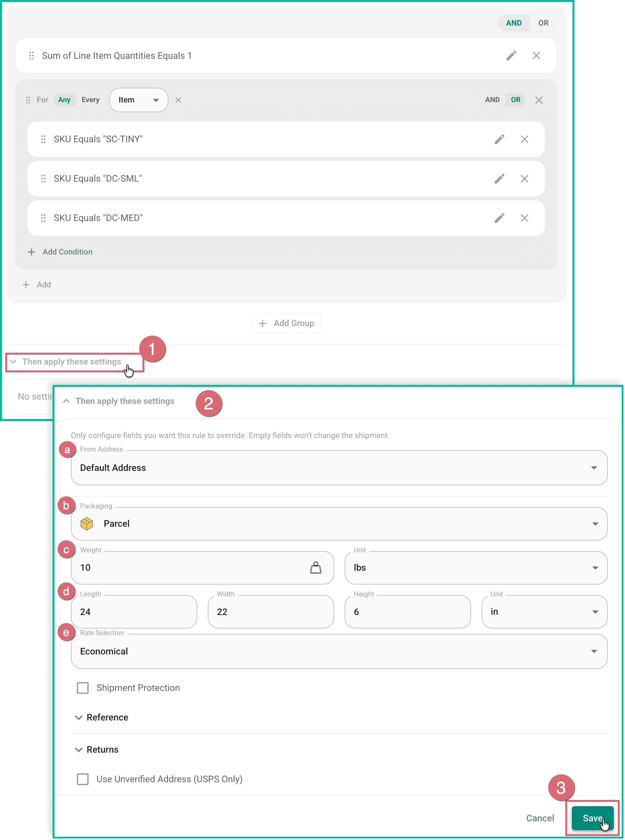
Task: Switch top-level logic to OR
Action: tap(543, 23)
